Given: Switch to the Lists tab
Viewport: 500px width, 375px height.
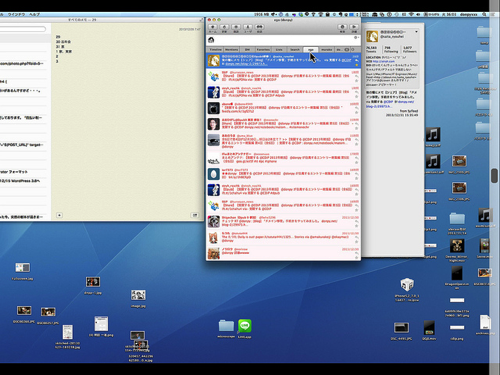Looking at the screenshot, I should click(x=279, y=50).
